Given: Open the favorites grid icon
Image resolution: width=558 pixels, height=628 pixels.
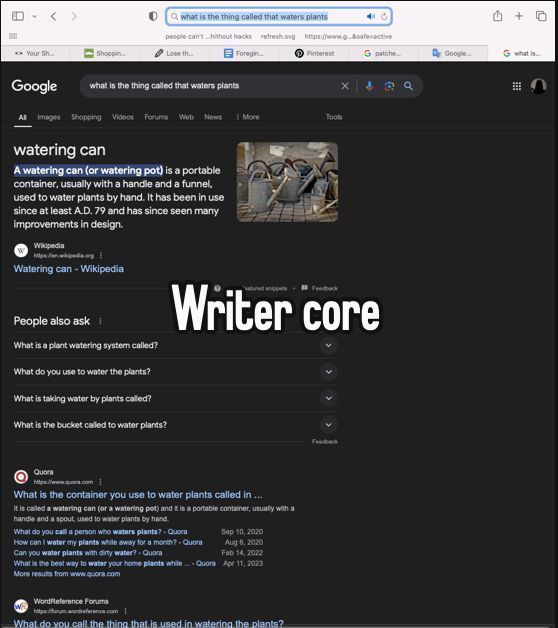Looking at the screenshot, I should (13, 36).
